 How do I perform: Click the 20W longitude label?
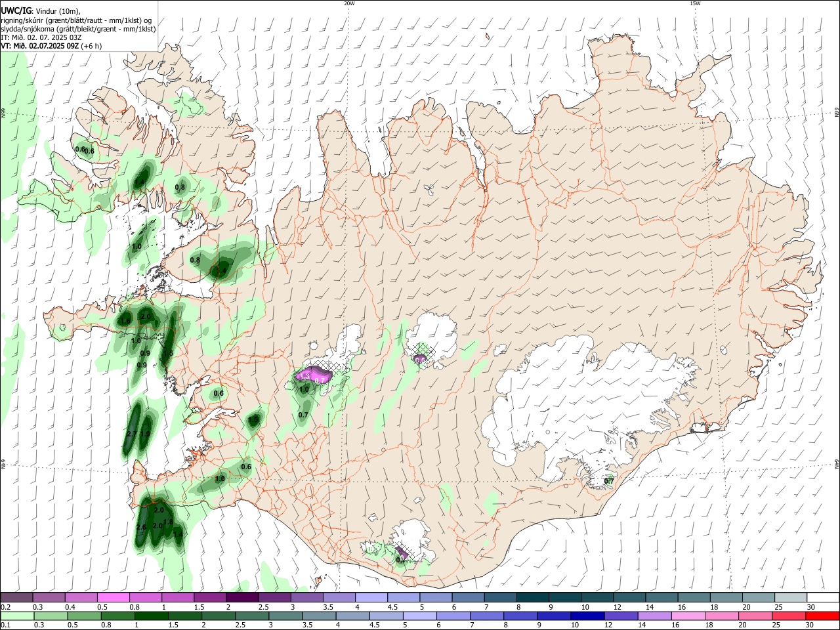[x=349, y=3]
